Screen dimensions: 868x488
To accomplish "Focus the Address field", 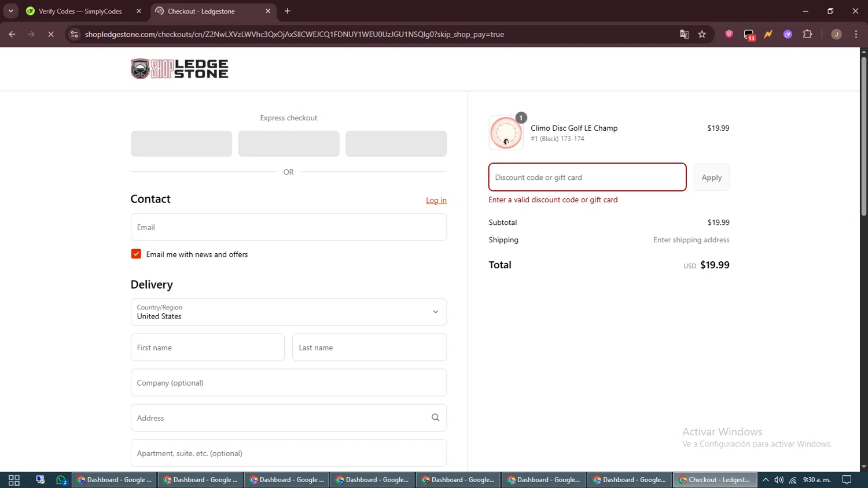I will [289, 418].
